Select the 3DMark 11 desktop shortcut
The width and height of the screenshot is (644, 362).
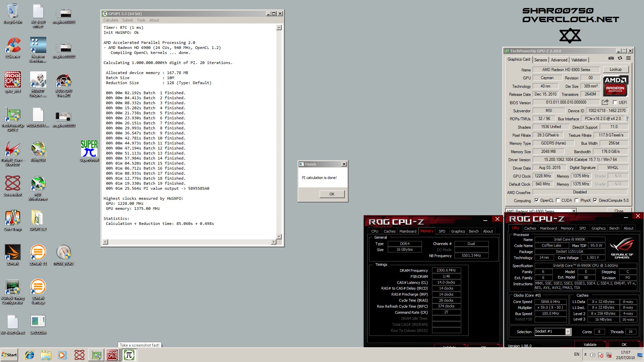pyautogui.click(x=38, y=255)
